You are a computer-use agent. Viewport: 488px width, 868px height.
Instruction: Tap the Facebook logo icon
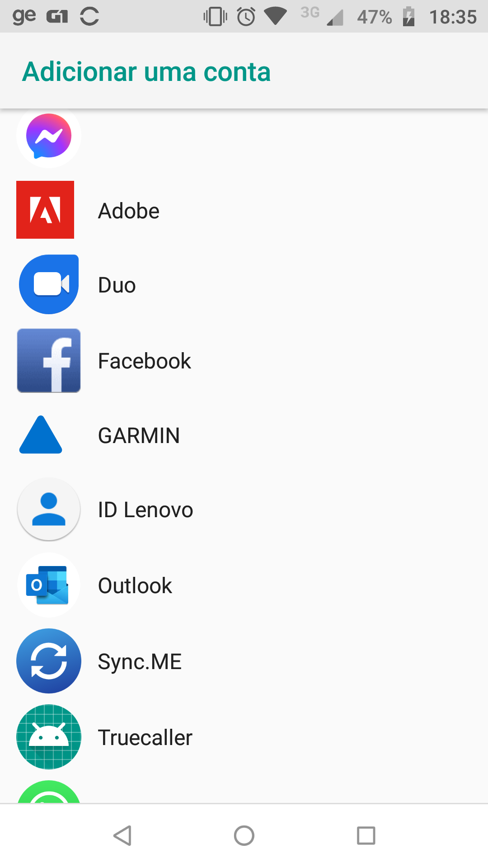pos(49,360)
